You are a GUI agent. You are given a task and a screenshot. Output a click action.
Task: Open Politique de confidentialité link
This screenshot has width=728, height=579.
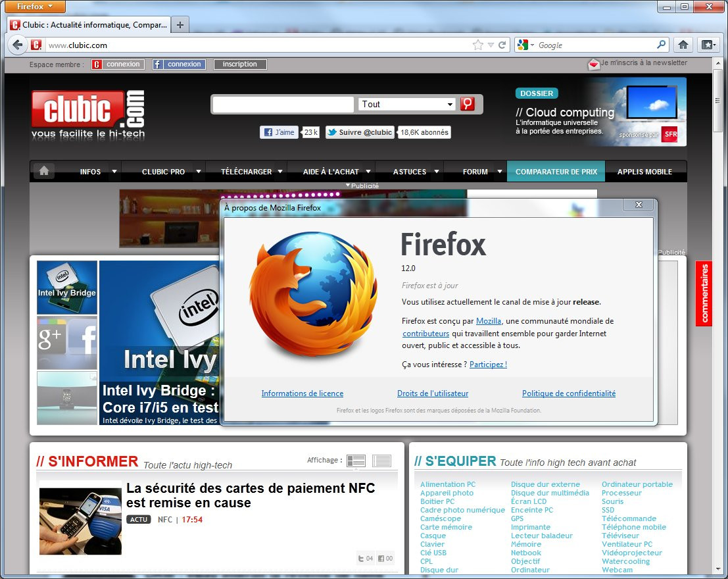tap(569, 393)
